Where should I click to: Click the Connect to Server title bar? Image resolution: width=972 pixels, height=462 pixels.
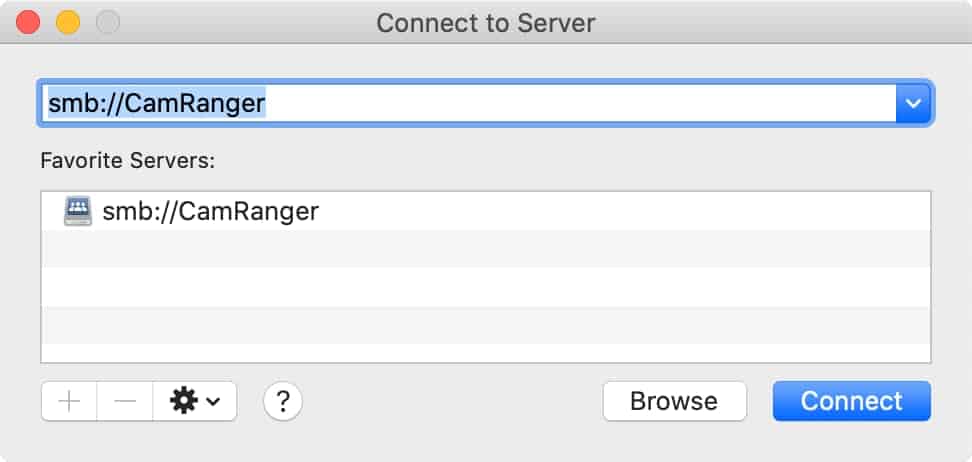tap(485, 23)
